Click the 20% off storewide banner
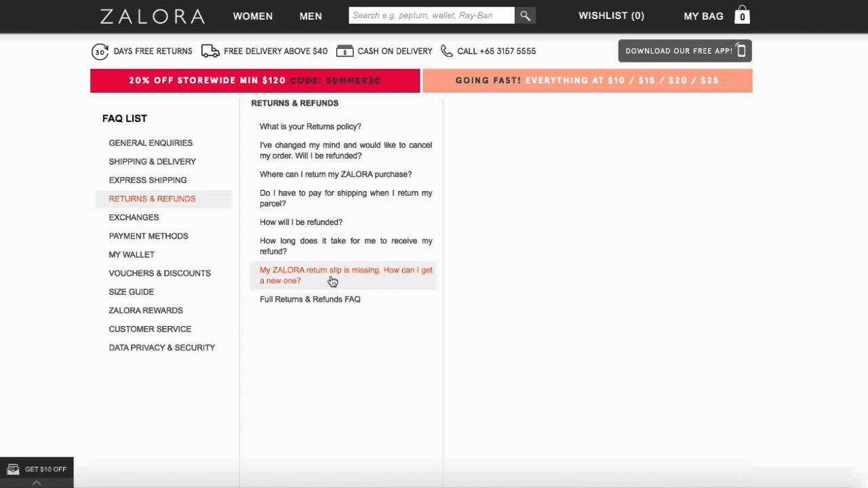Image resolution: width=868 pixels, height=488 pixels. (255, 81)
